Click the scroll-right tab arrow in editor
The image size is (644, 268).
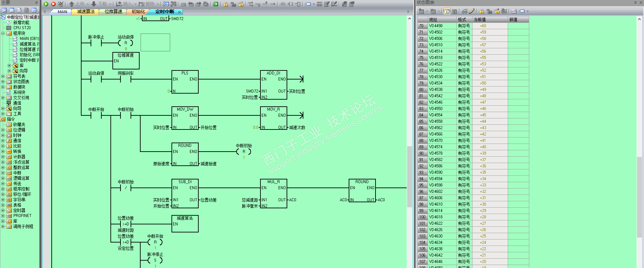(408, 12)
